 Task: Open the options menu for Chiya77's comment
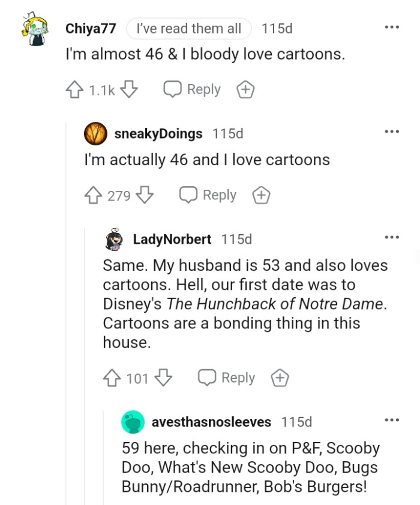click(392, 26)
